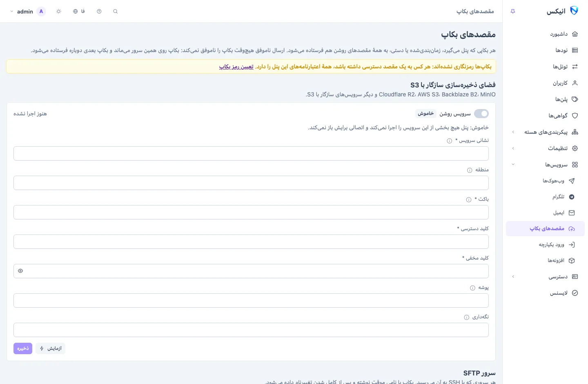Open لایسنس page in sidebar
This screenshot has width=588, height=384.
tap(545, 293)
